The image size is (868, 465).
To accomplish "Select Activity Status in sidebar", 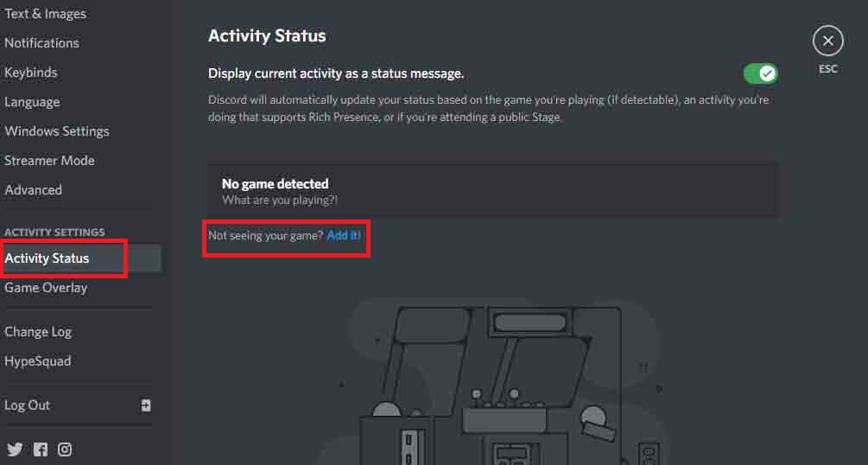I will [81, 258].
